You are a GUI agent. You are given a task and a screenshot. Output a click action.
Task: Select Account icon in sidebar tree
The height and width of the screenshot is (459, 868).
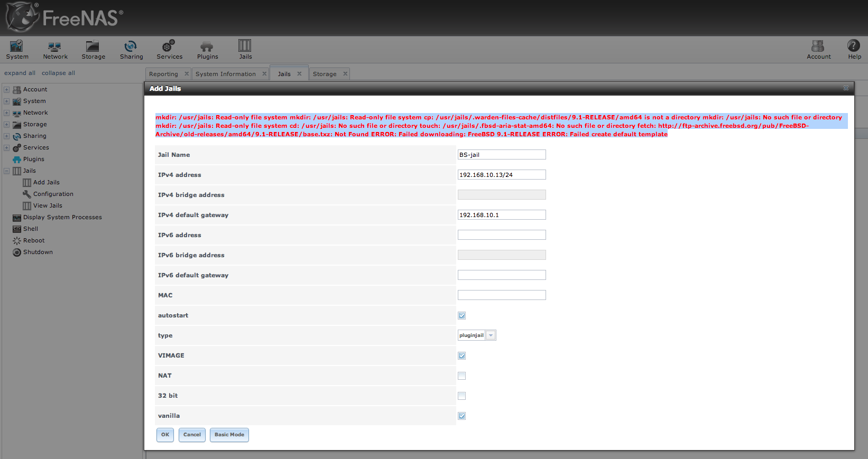click(x=17, y=90)
